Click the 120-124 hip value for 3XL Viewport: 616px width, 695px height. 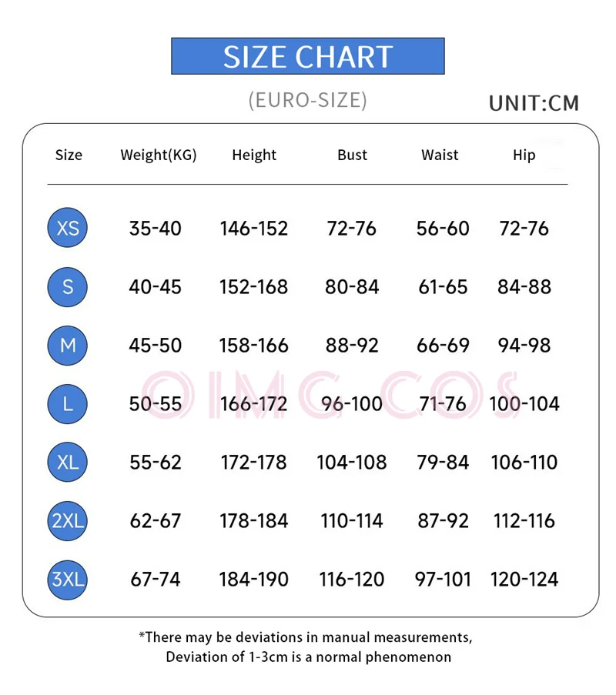[x=524, y=580]
